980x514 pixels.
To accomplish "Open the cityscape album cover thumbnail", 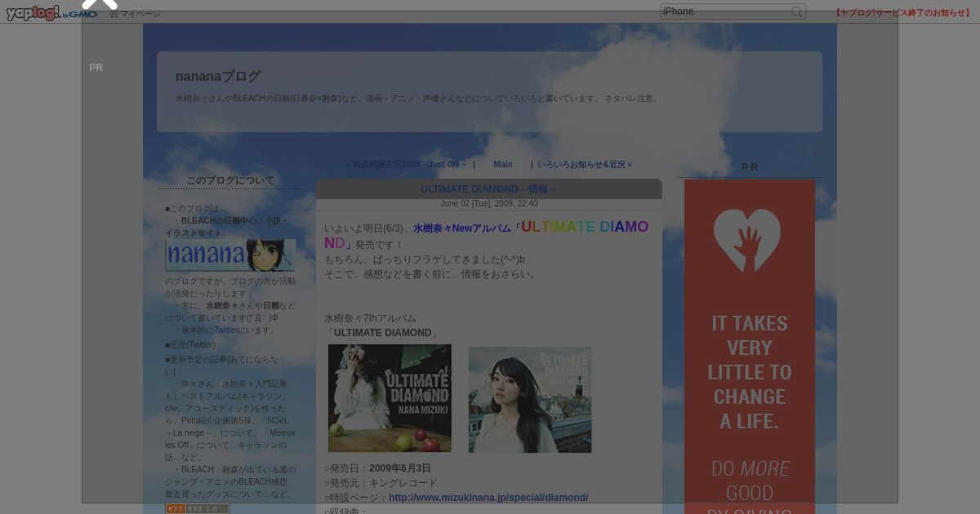I will tap(529, 400).
